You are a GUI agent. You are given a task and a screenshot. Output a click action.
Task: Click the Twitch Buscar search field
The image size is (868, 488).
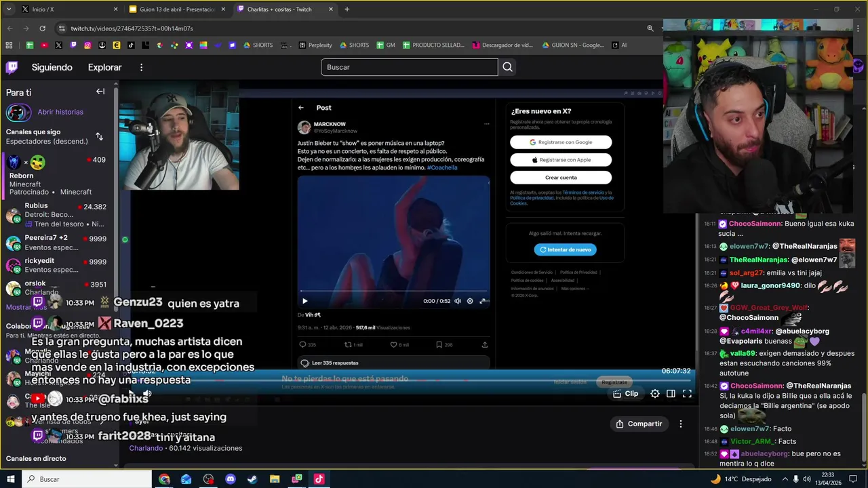coord(409,67)
